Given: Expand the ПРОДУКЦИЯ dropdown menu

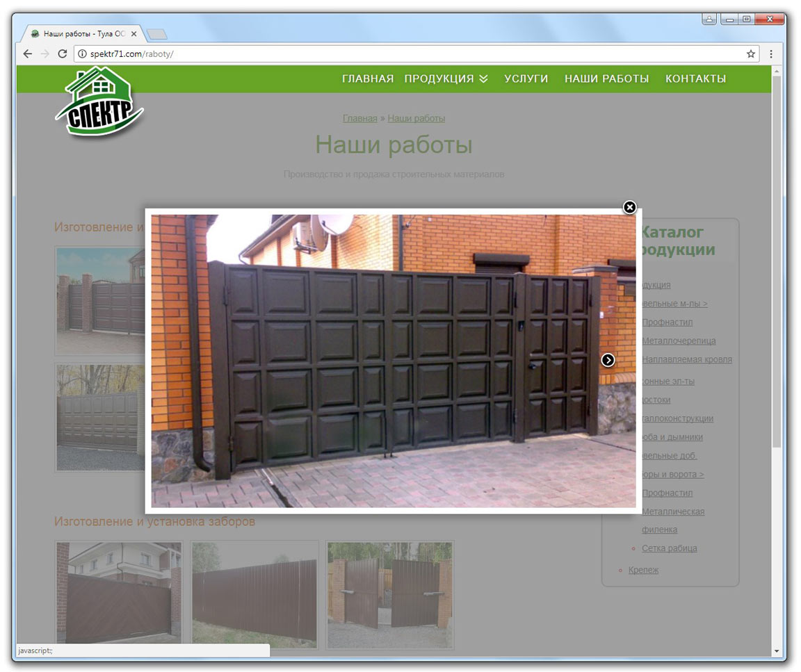Looking at the screenshot, I should (446, 79).
